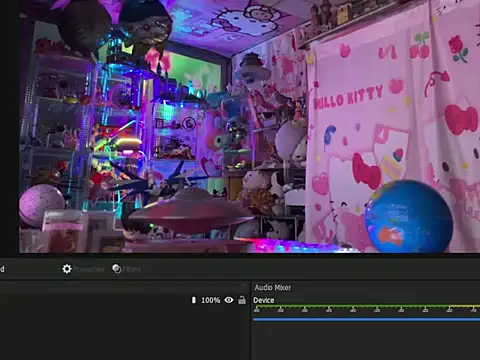Click the 100% value in source row
The width and height of the screenshot is (480, 360).
click(x=210, y=300)
